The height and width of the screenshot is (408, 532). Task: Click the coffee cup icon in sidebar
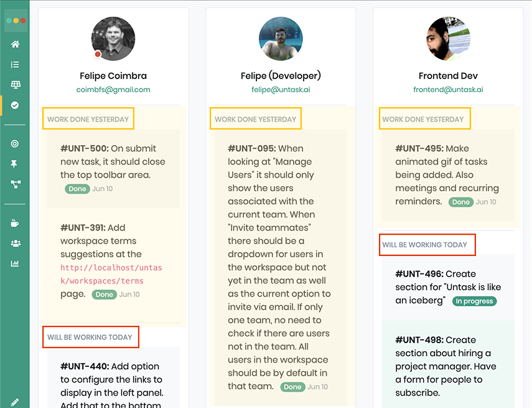(15, 223)
